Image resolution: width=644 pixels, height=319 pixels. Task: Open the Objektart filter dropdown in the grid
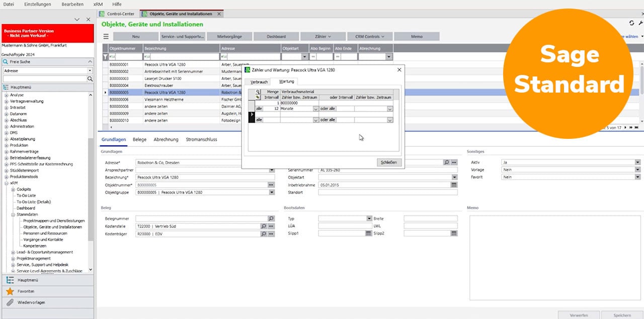coord(304,57)
